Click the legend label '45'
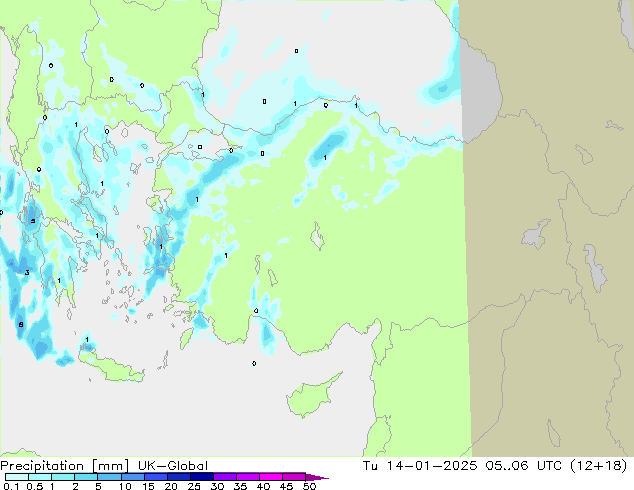634x490 pixels. tap(286, 486)
